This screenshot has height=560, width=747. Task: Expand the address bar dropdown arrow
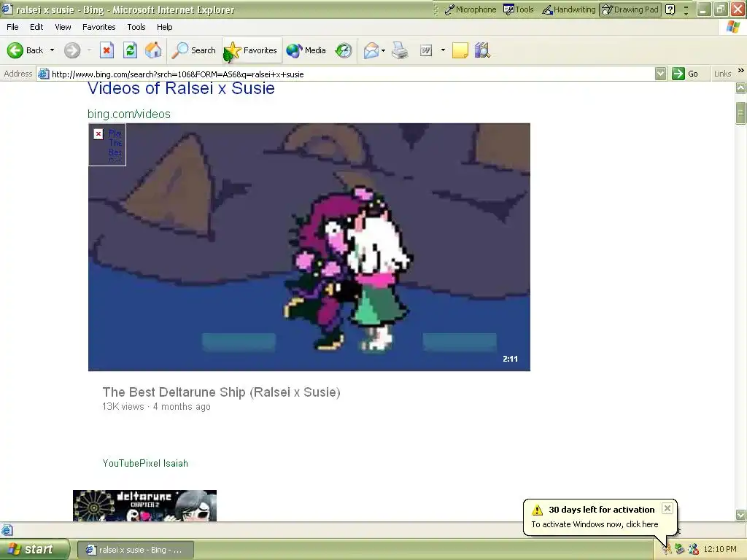(660, 74)
